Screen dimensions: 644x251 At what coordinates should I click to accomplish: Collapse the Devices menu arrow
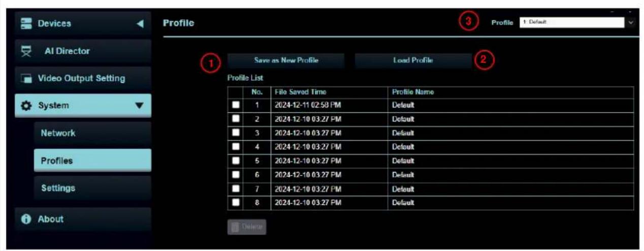[141, 24]
